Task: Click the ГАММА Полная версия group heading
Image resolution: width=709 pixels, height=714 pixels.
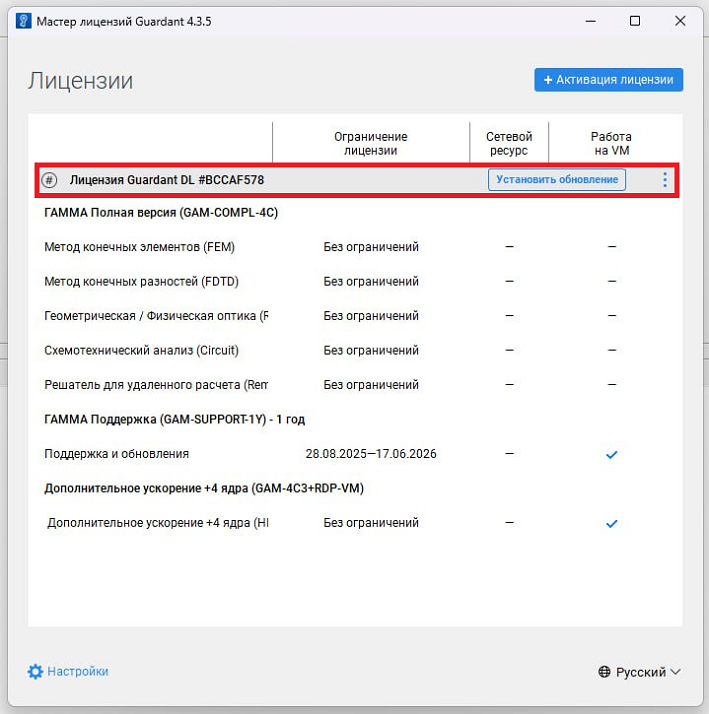Action: (x=161, y=213)
